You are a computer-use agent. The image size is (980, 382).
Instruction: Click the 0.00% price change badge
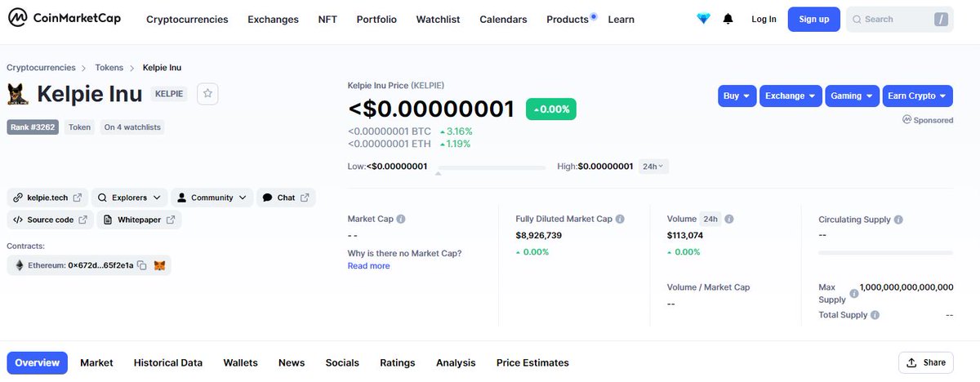(551, 109)
